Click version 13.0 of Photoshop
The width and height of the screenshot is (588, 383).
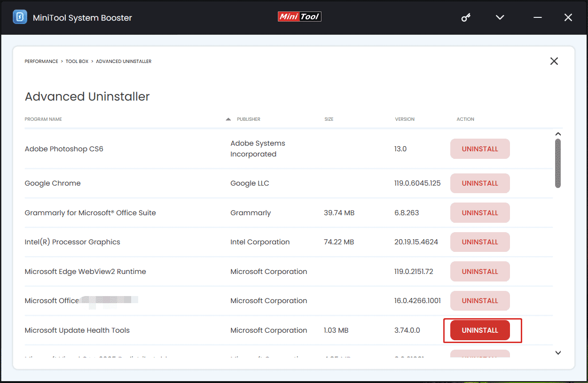(x=400, y=149)
